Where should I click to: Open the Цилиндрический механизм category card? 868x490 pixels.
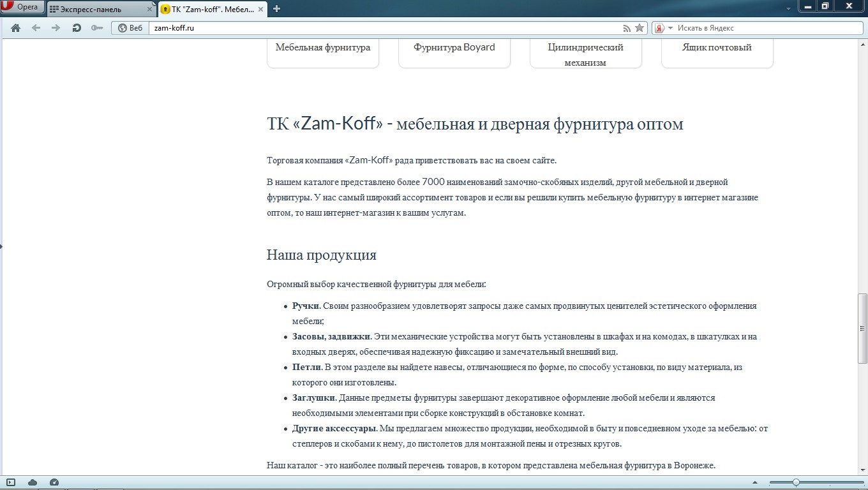(586, 53)
